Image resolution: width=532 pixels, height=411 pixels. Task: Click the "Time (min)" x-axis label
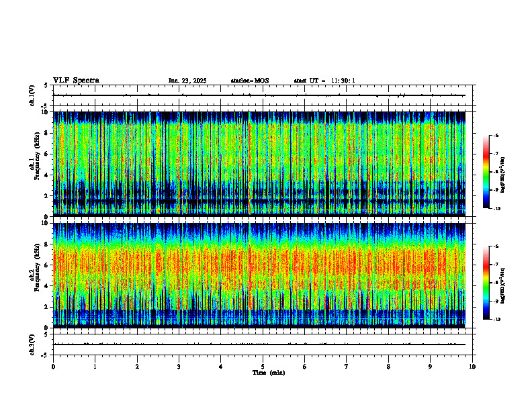(269, 373)
